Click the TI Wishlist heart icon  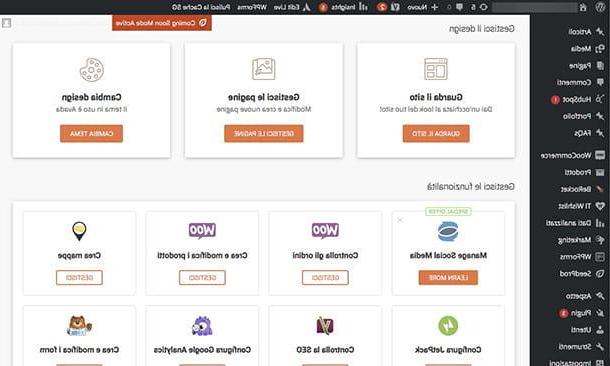600,206
